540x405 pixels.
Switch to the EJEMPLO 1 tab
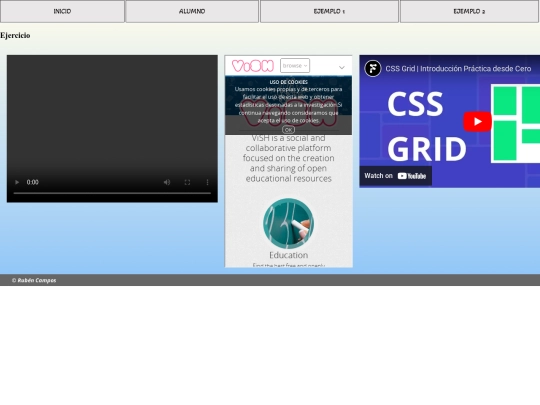[x=329, y=11]
